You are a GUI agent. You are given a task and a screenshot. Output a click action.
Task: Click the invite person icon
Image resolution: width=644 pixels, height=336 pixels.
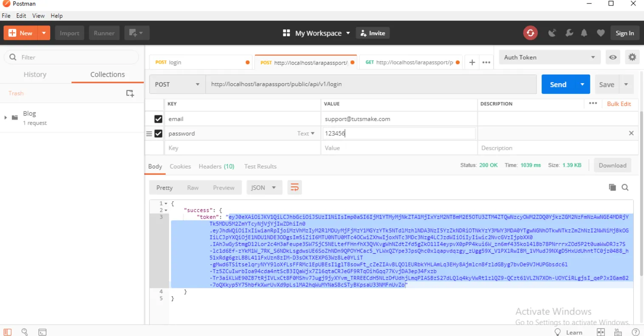[x=363, y=33]
